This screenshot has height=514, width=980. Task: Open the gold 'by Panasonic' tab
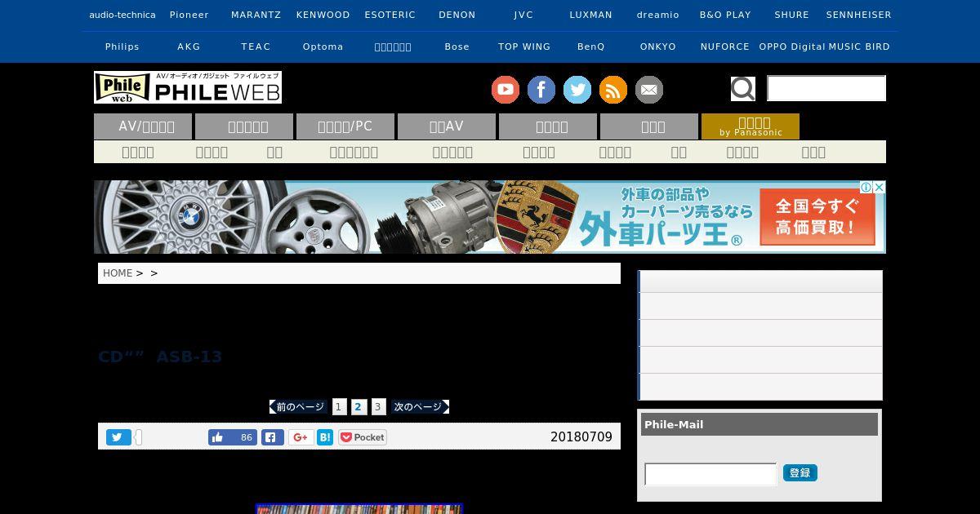pos(751,126)
